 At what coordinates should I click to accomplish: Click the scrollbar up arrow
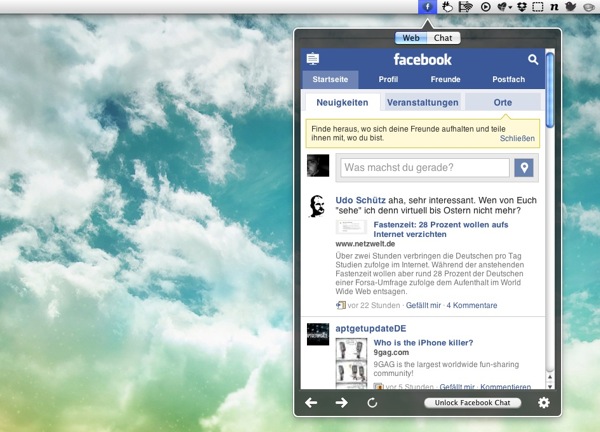click(x=550, y=377)
